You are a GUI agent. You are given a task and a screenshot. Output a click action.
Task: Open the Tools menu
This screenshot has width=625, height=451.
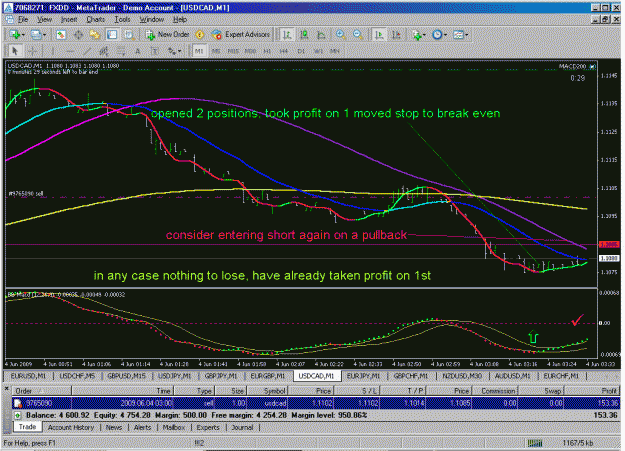[x=122, y=19]
